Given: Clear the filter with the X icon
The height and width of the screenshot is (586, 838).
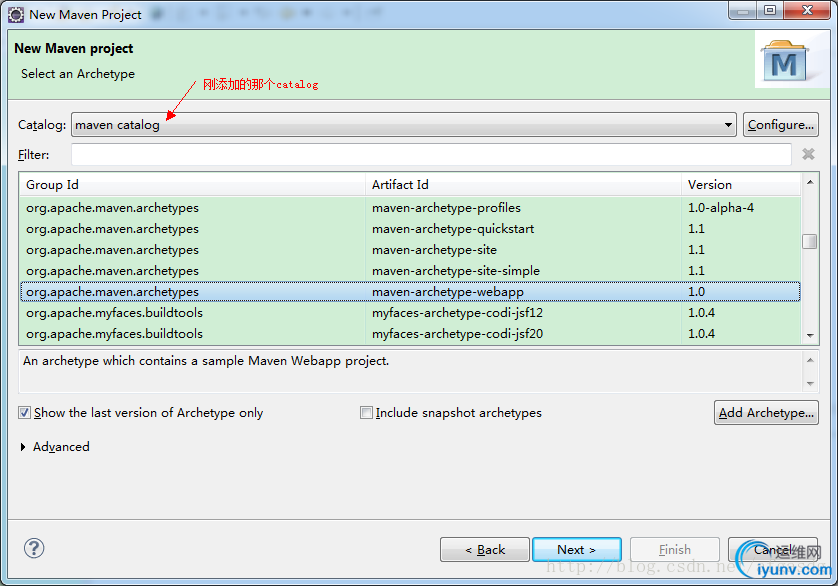Looking at the screenshot, I should tap(808, 155).
